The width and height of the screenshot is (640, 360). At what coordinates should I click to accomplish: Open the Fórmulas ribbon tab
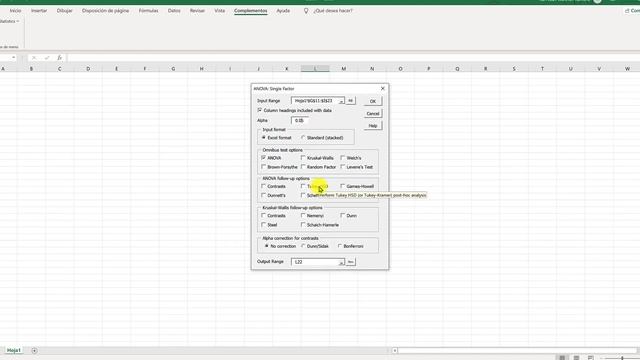click(x=149, y=11)
